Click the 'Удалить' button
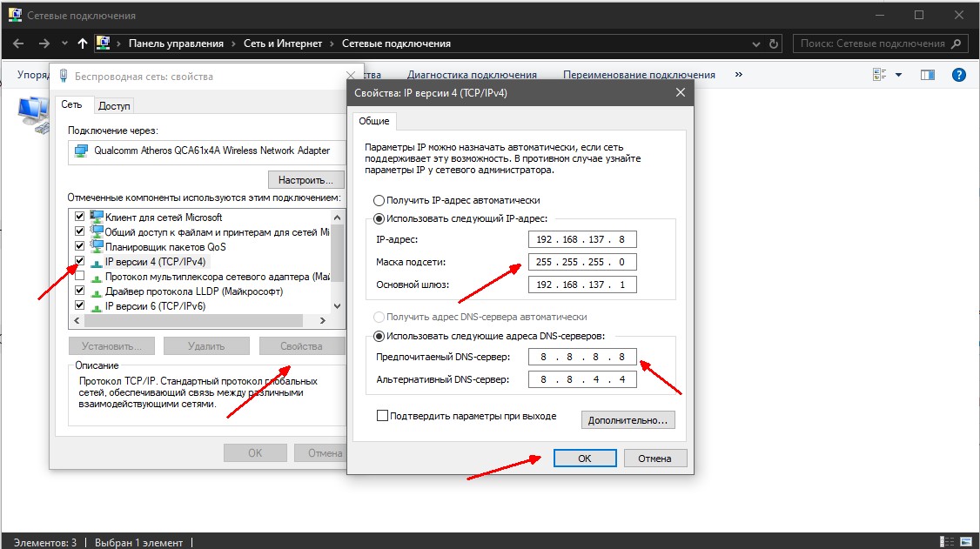 (206, 346)
